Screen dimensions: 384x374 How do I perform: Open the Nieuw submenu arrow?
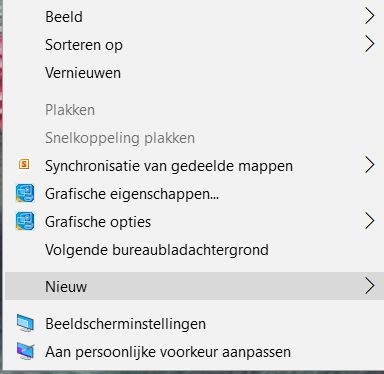click(369, 286)
